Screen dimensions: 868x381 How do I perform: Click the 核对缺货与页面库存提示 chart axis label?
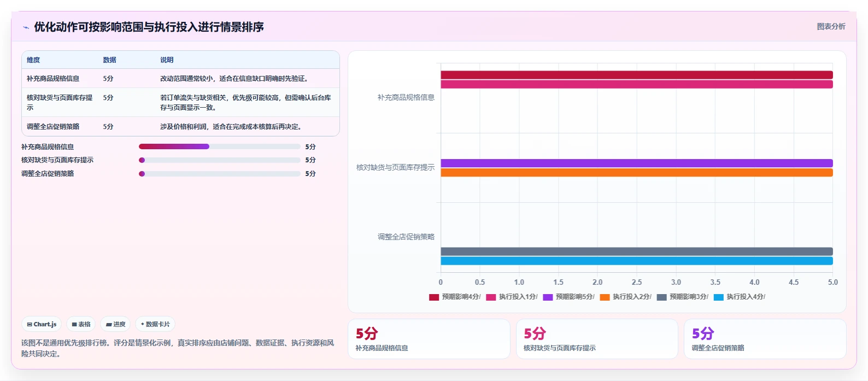395,167
